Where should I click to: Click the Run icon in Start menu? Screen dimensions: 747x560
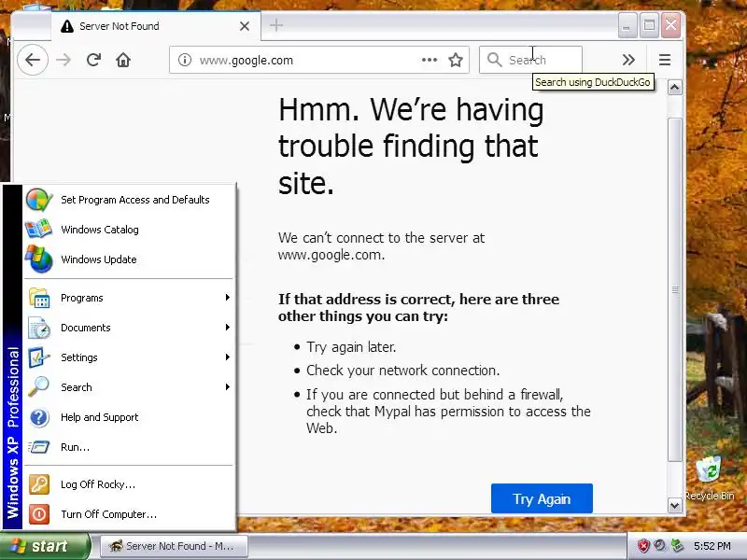click(x=39, y=447)
